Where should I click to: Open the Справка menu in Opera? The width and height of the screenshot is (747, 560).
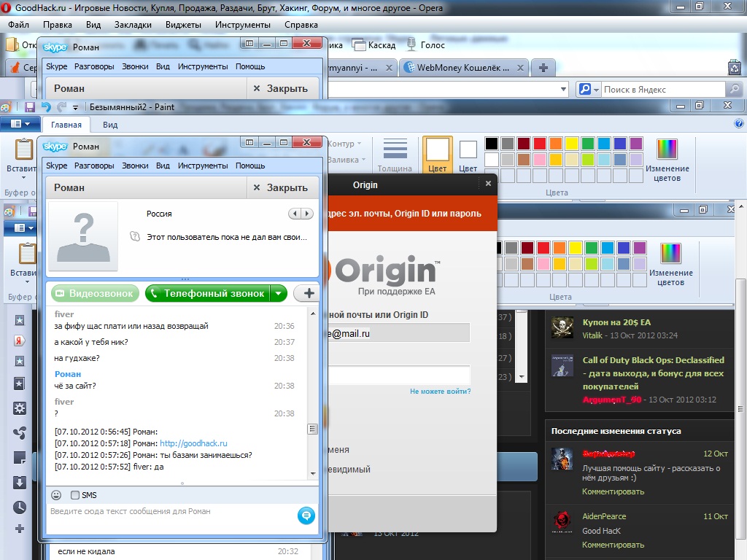point(301,25)
